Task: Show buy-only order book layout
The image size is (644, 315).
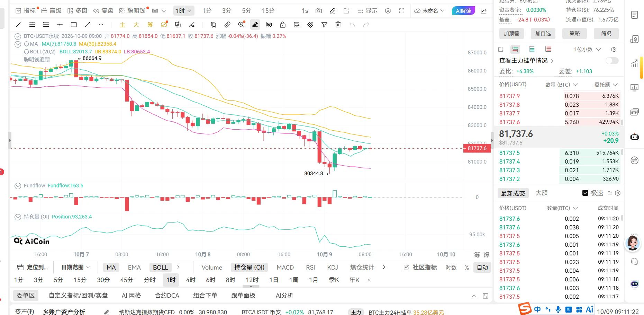Action: click(x=532, y=49)
